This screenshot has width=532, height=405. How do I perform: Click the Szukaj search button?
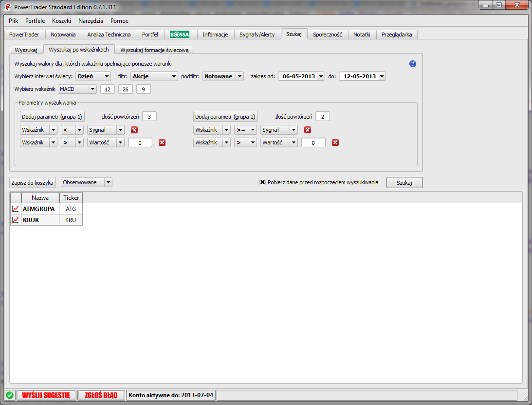click(x=404, y=183)
